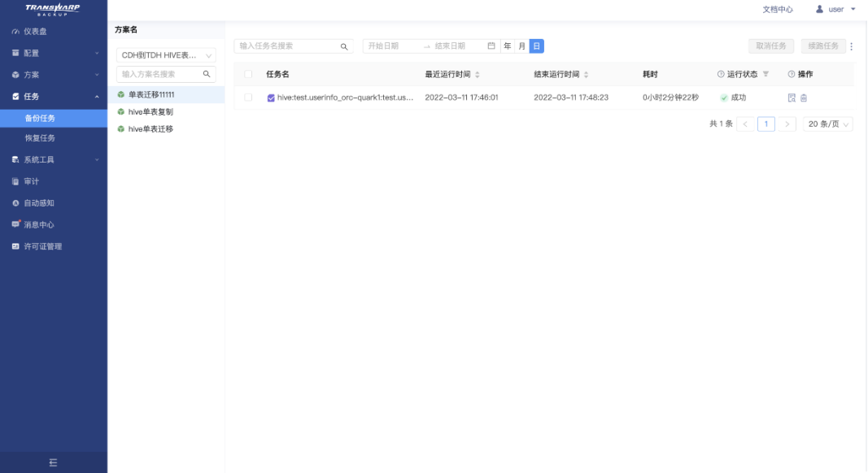868x473 pixels.
Task: Click the 0小时2分钟22秒 duration cell
Action: click(670, 98)
